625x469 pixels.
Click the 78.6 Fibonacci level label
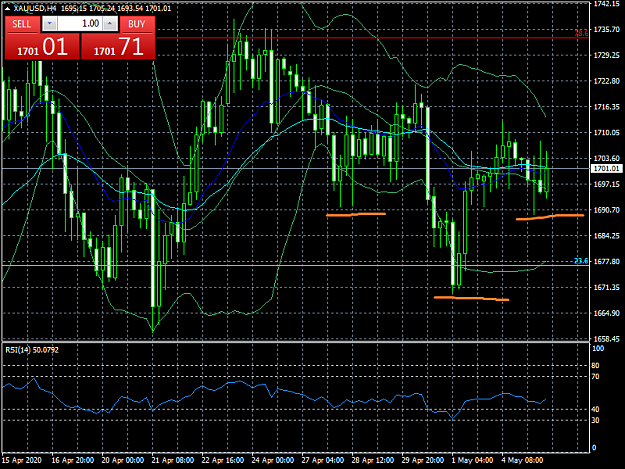click(581, 33)
